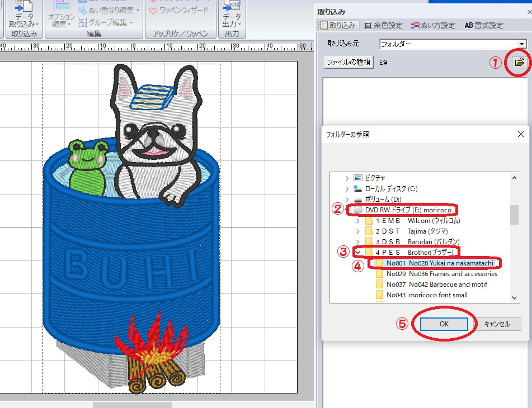This screenshot has height=408, width=532.
Task: Select DVD RW ドライブ (E:) moricoco
Action: (x=402, y=210)
